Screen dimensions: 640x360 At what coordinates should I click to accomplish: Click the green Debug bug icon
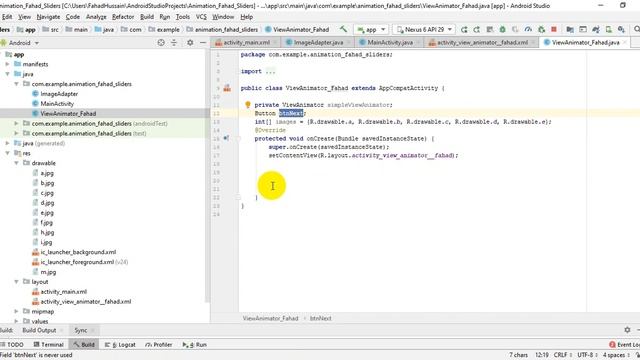pos(502,29)
